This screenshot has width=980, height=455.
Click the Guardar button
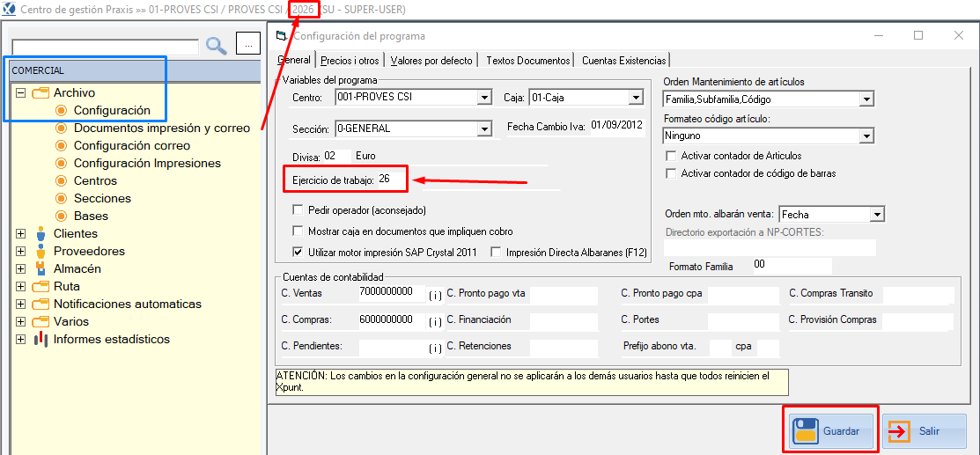pyautogui.click(x=830, y=430)
